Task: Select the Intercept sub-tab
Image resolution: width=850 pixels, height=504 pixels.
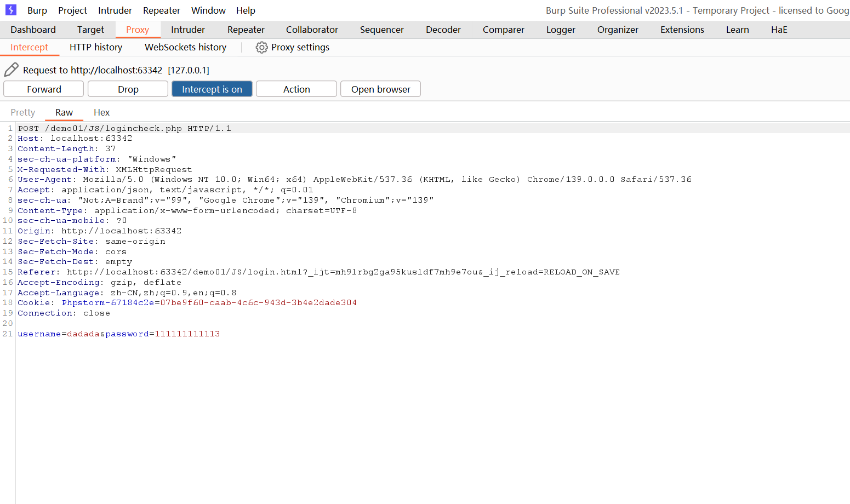Action: 29,47
